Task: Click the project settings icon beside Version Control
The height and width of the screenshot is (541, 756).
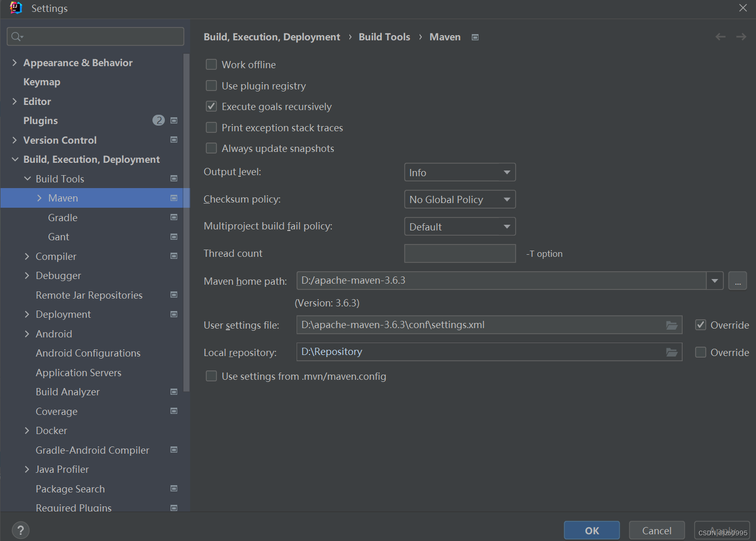Action: pos(174,140)
